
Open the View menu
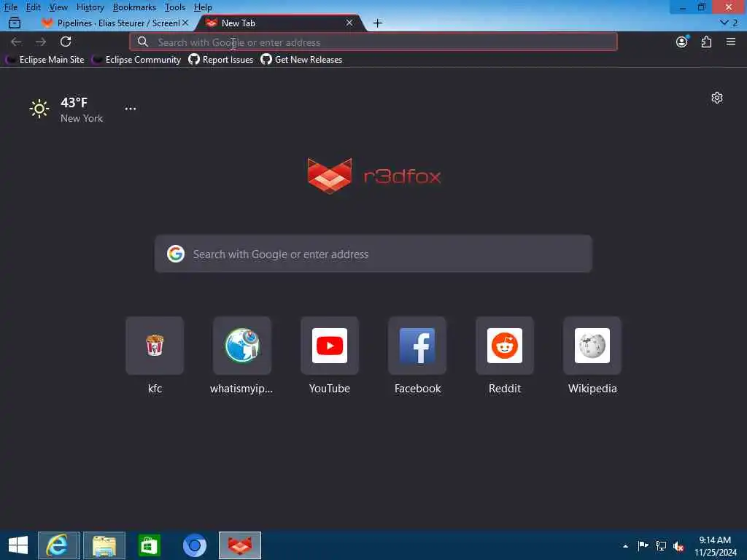coord(58,7)
